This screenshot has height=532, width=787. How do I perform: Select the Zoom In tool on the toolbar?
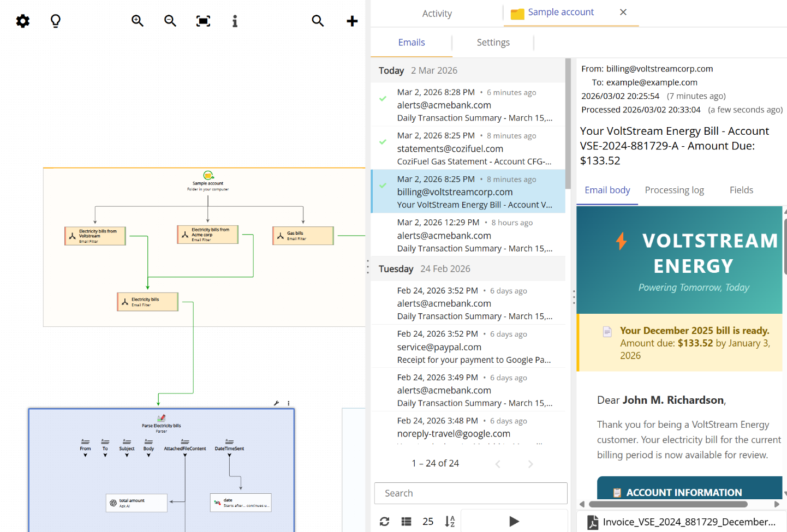pos(137,21)
